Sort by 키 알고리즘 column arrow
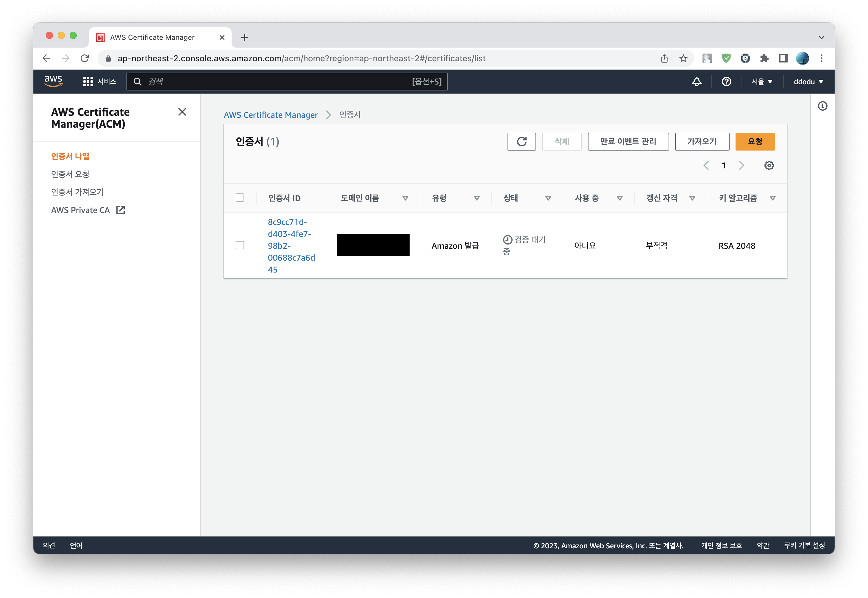868x598 pixels. click(x=772, y=198)
